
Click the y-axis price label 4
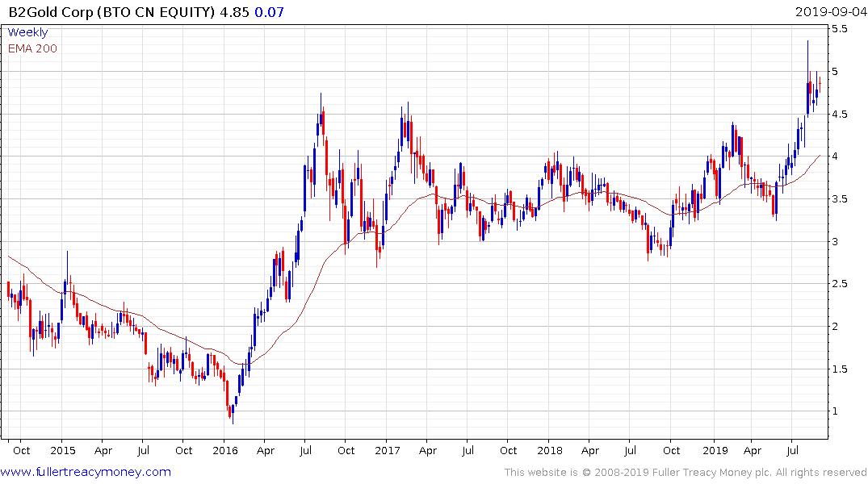tap(835, 156)
